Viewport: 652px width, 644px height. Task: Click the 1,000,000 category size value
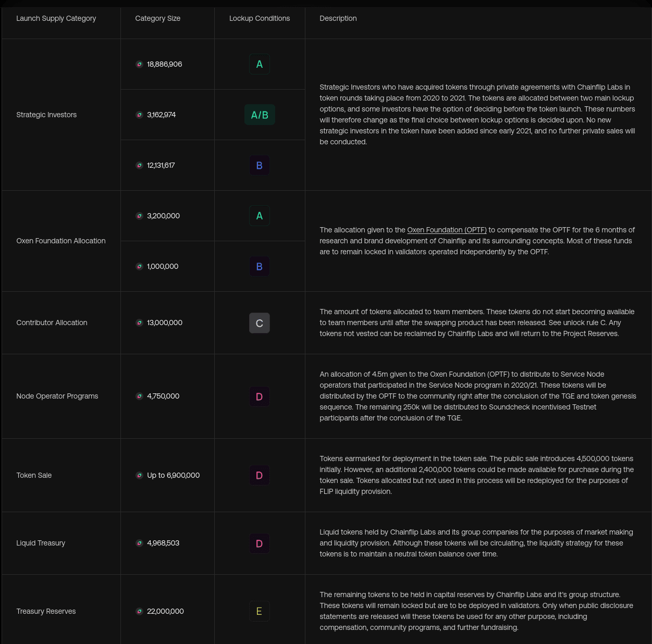[163, 266]
